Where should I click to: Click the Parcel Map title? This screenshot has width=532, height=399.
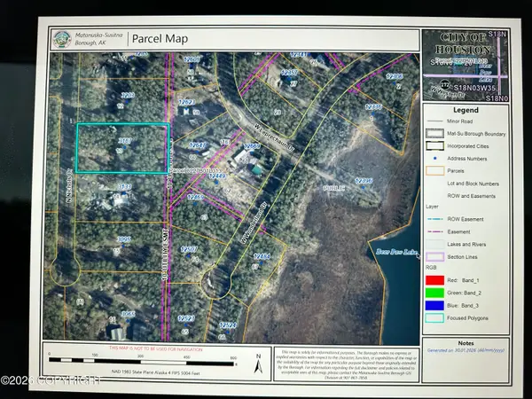tap(166, 39)
